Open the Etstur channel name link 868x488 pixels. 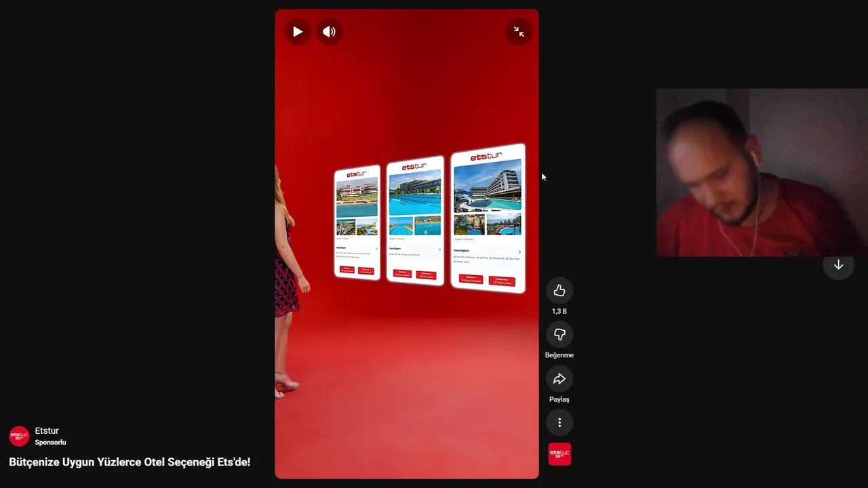47,431
